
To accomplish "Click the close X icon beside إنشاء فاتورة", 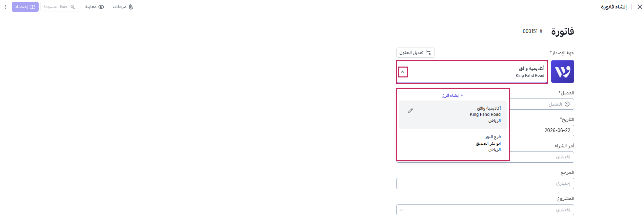I will click(x=640, y=7).
